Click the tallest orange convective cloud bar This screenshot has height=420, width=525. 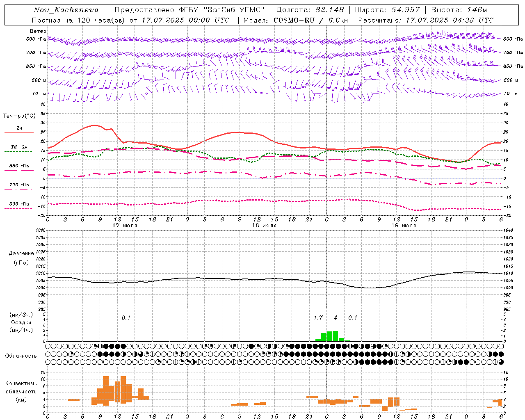pyautogui.click(x=106, y=390)
